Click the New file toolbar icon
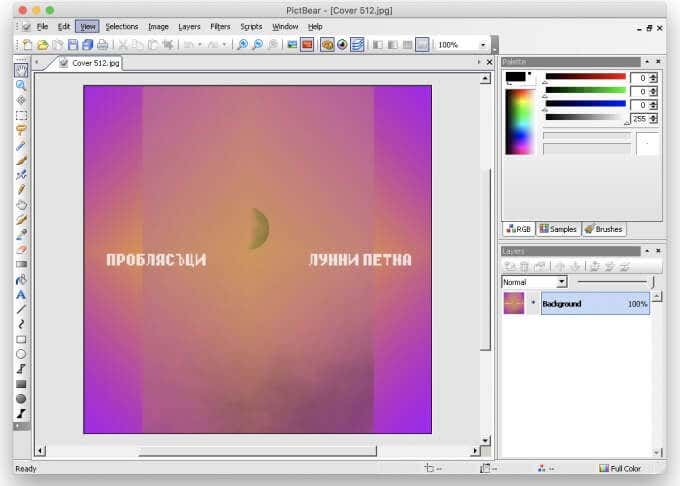 coord(27,45)
